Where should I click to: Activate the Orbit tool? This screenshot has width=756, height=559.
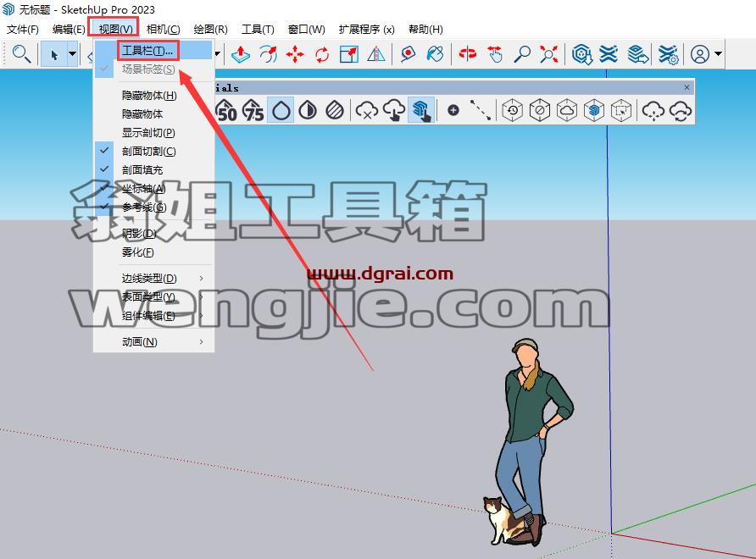pos(467,54)
